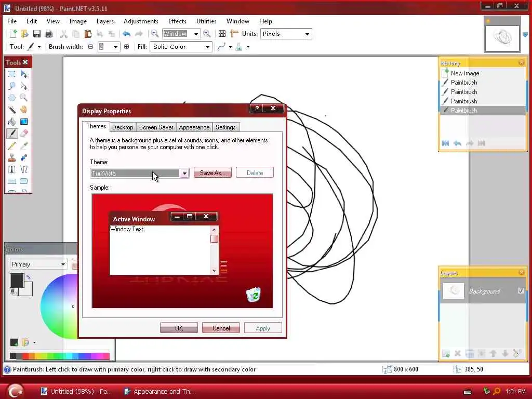Switch to the Screen Saver tab
Viewport: 532px width, 399px height.
[156, 127]
